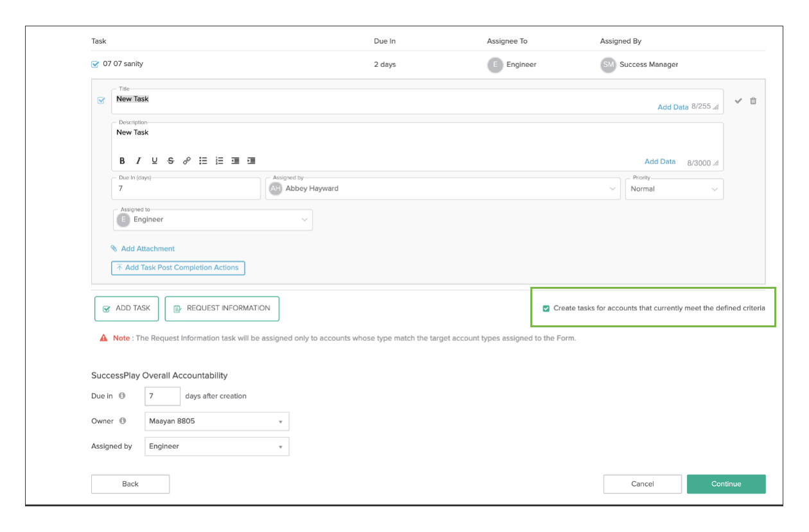Viewport: 809px width, 532px height.
Task: Insert a numbered list in Description
Action: point(219,161)
